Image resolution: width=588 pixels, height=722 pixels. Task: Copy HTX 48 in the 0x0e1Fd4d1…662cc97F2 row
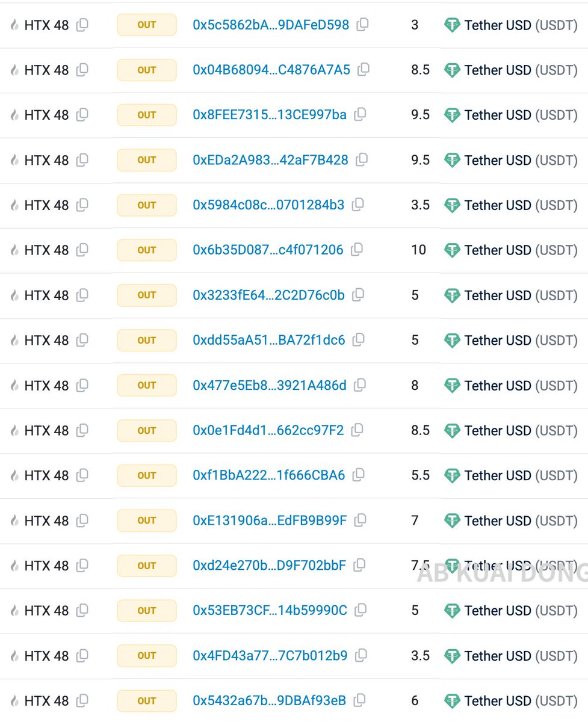[x=82, y=430]
